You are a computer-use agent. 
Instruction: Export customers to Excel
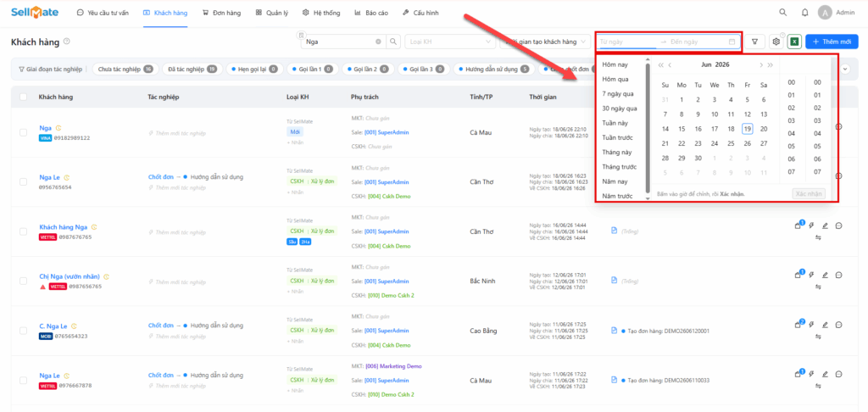coord(794,42)
